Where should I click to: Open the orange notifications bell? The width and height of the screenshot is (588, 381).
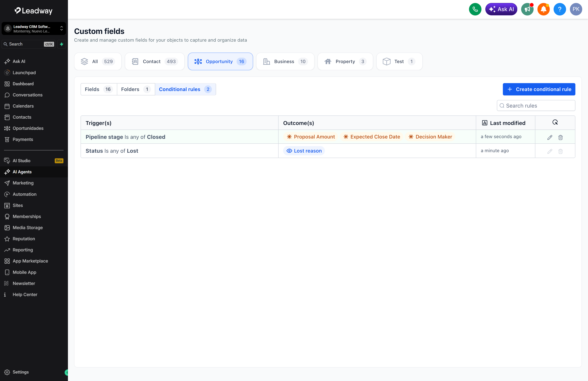(543, 9)
